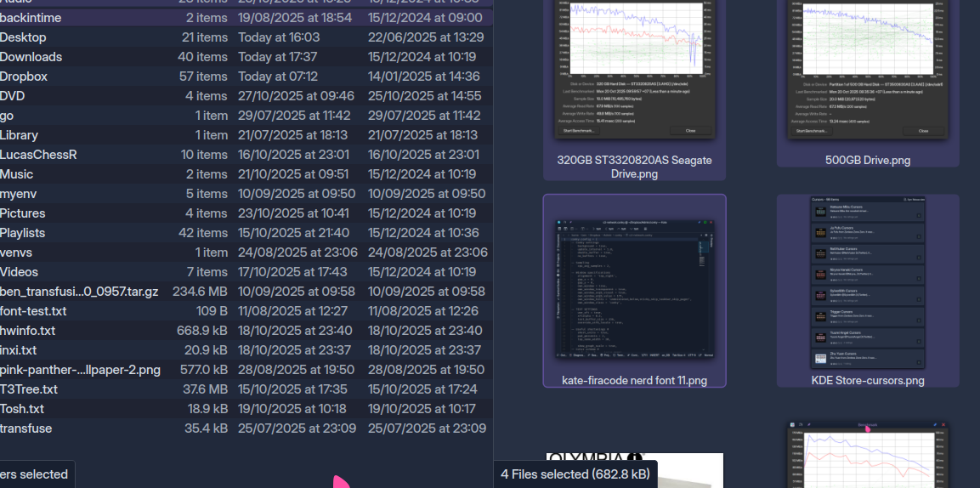Viewport: 980px width, 488px height.
Task: Open the Pictures folder
Action: tap(23, 213)
